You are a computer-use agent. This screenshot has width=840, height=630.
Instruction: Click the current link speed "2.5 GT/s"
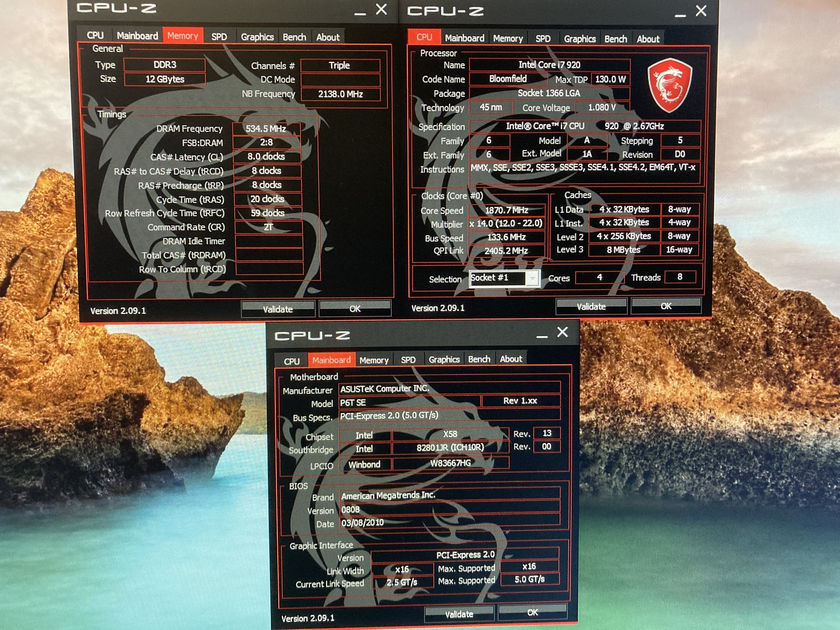coord(402,582)
